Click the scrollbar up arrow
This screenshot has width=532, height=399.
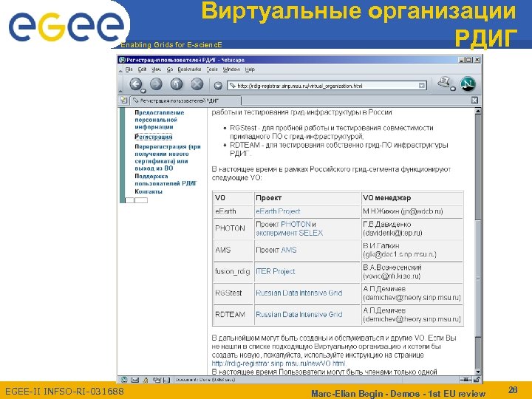(x=478, y=111)
